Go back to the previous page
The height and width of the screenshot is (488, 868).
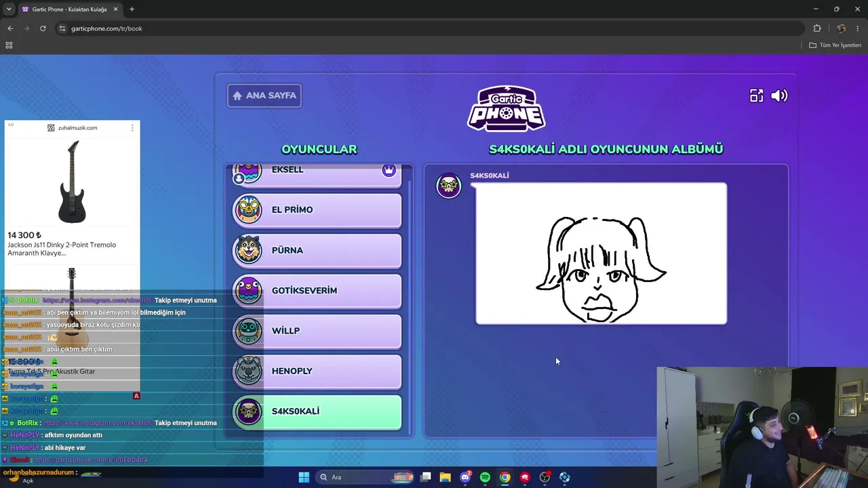[x=10, y=28]
